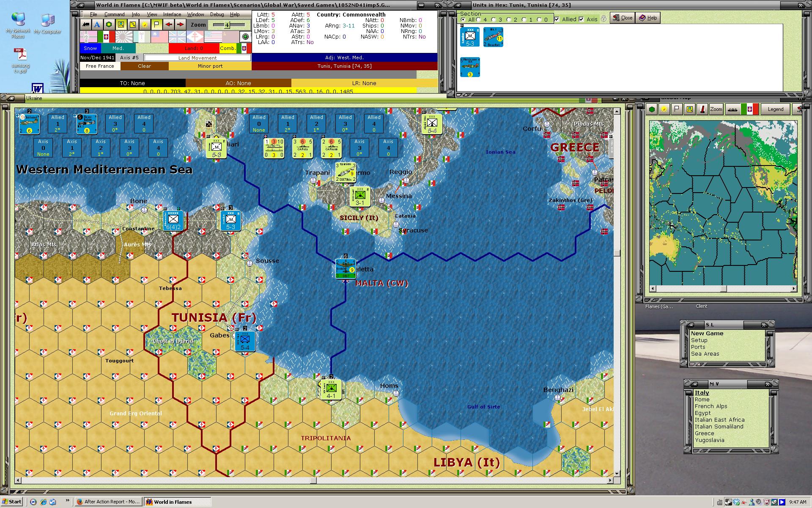Select the Japanese rising sun flag
The width and height of the screenshot is (812, 508).
124,36
